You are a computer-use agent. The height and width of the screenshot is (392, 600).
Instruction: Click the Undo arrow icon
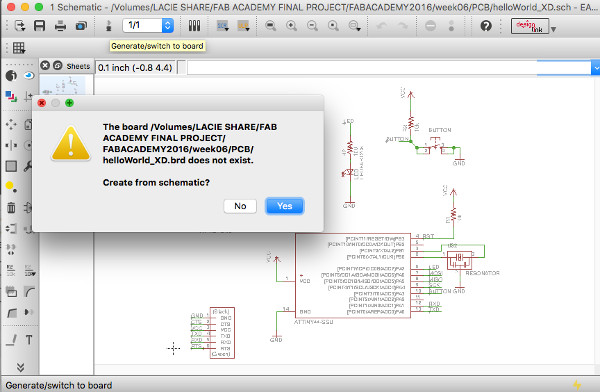pos(382,26)
